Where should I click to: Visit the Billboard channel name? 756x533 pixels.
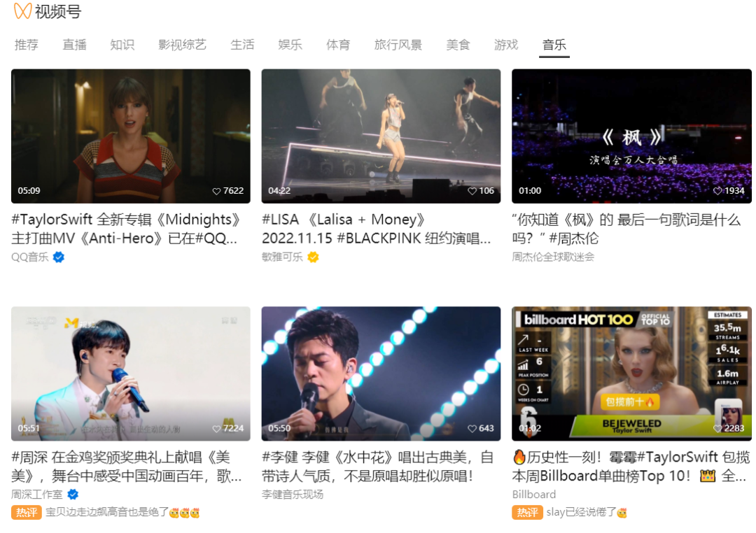pyautogui.click(x=533, y=495)
